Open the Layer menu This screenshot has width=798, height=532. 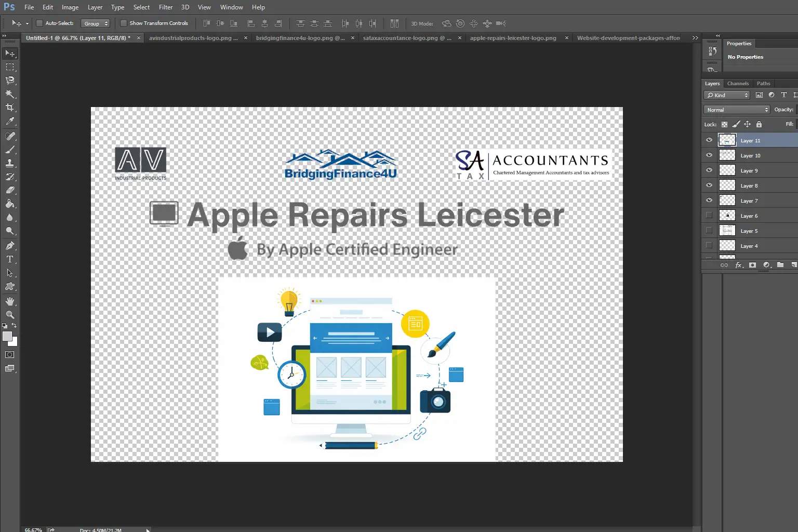click(95, 7)
